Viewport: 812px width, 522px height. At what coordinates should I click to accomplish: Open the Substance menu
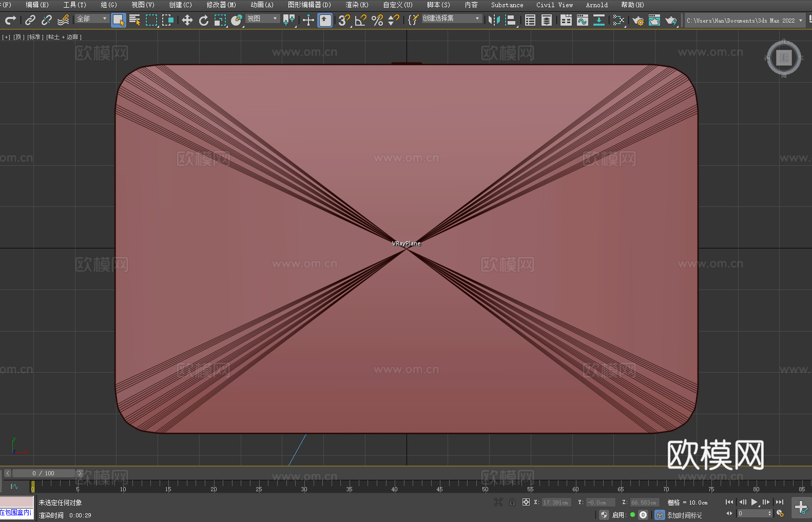(x=507, y=5)
